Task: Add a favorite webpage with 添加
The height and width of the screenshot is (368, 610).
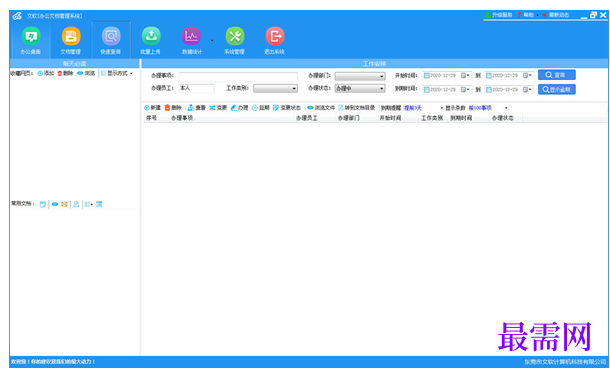Action: [46, 73]
